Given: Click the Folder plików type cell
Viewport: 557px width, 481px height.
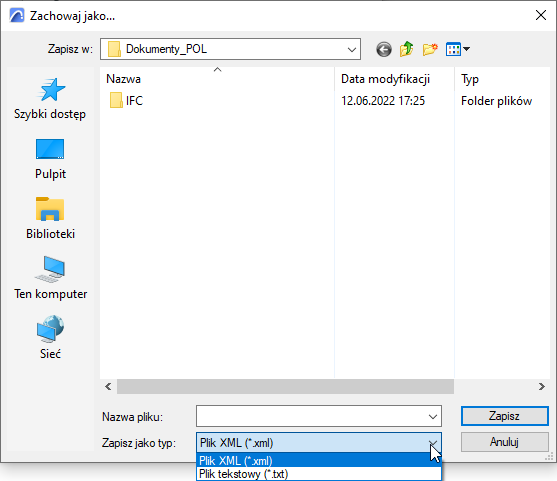Looking at the screenshot, I should (496, 101).
